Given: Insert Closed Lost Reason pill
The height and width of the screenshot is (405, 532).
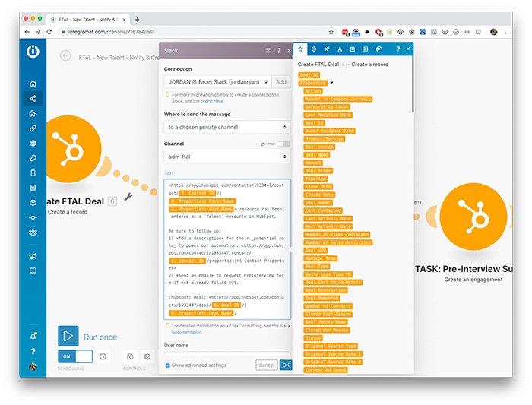Looking at the screenshot, I should pyautogui.click(x=328, y=314).
